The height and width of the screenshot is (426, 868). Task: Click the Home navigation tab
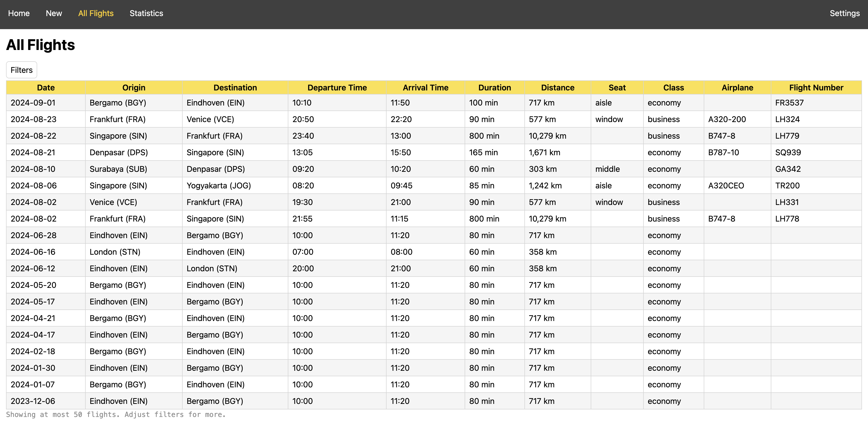19,13
